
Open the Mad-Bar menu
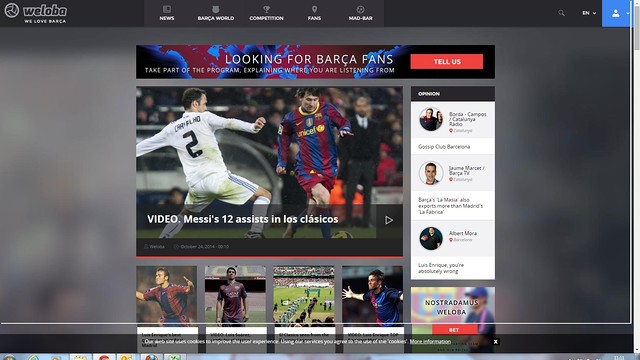click(x=360, y=13)
